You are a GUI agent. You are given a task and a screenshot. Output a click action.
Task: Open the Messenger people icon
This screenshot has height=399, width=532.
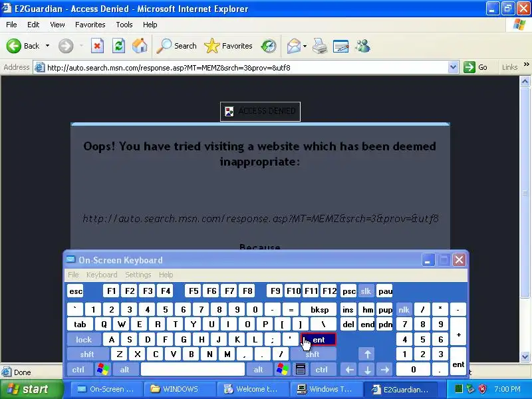pyautogui.click(x=362, y=46)
